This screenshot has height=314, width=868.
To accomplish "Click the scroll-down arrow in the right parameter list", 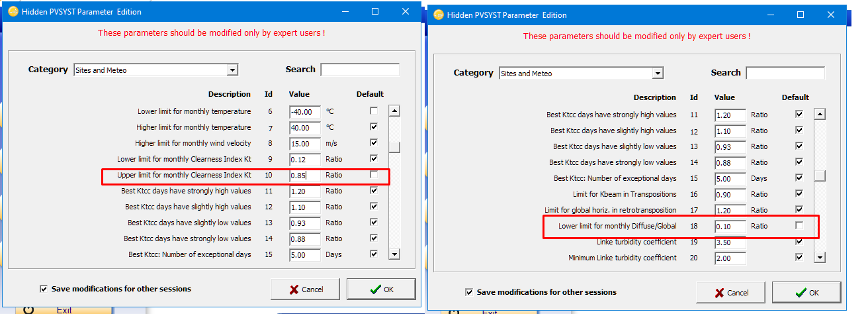I will (x=820, y=258).
